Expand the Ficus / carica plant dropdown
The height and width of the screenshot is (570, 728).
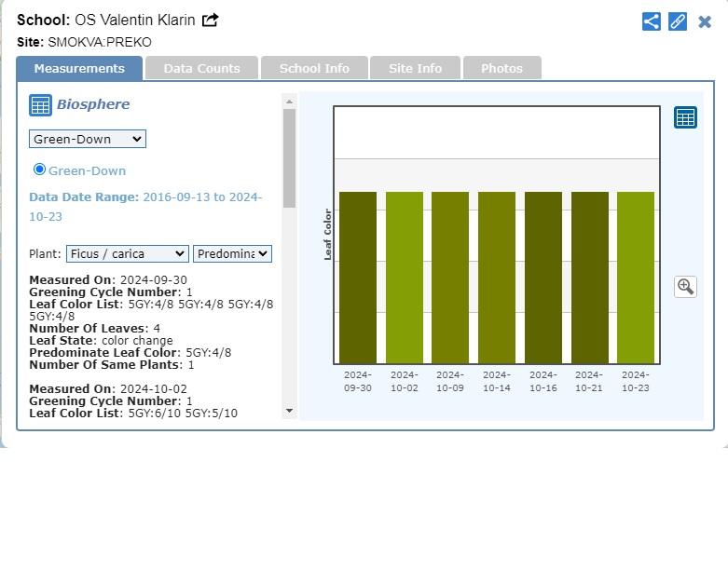coord(127,253)
